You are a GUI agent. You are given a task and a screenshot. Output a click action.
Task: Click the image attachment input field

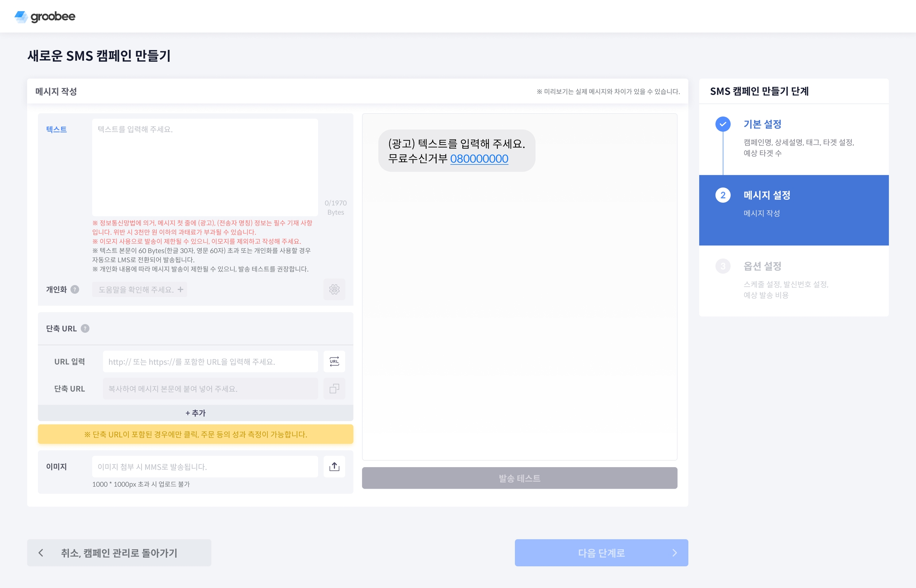pyautogui.click(x=205, y=467)
